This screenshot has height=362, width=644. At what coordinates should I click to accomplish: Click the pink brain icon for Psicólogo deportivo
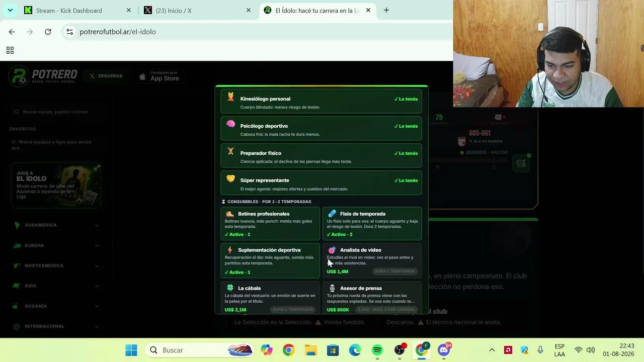230,124
